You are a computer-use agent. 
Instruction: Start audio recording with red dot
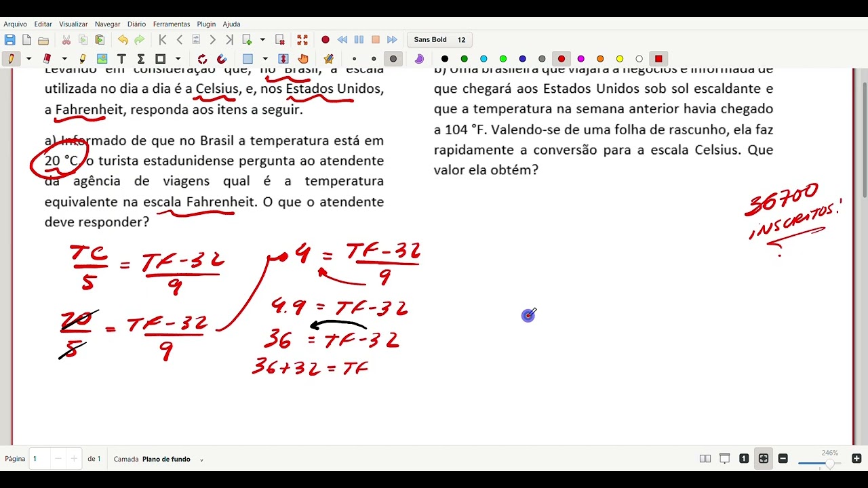(325, 40)
